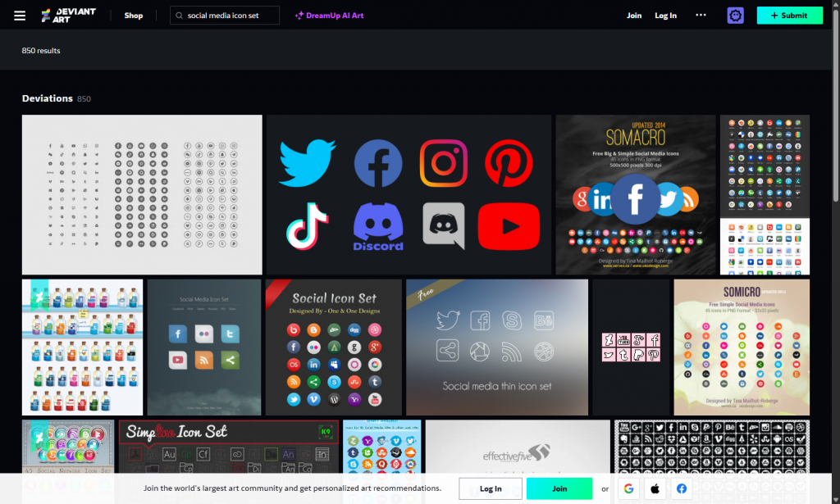
Task: Click the magnifier icon in the search box
Action: point(180,16)
